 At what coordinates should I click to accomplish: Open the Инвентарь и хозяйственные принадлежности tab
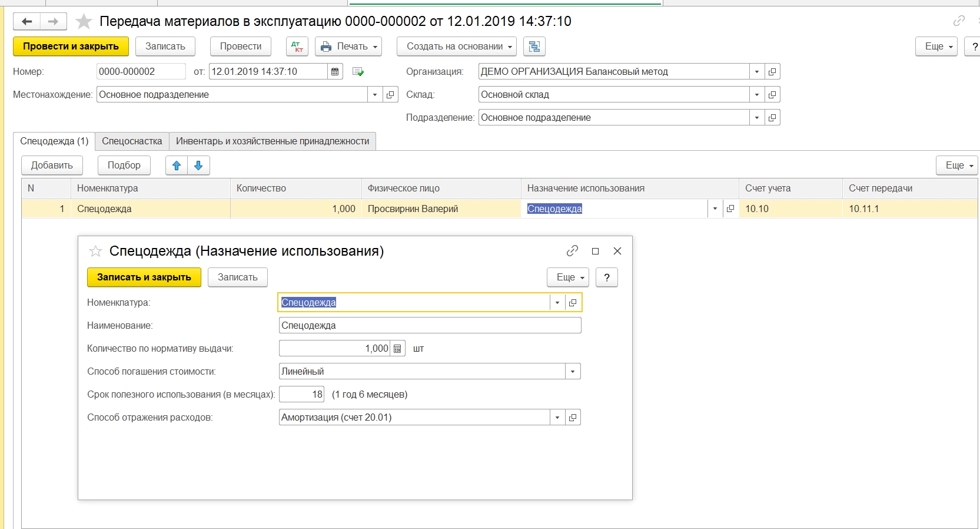pos(273,141)
